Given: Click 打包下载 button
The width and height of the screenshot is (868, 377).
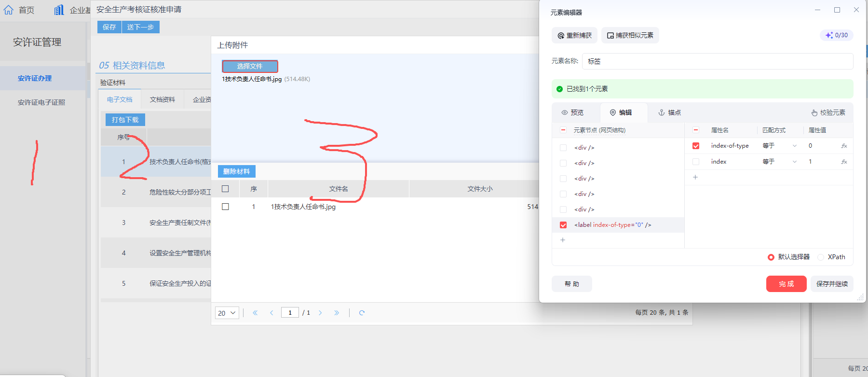Looking at the screenshot, I should [125, 120].
